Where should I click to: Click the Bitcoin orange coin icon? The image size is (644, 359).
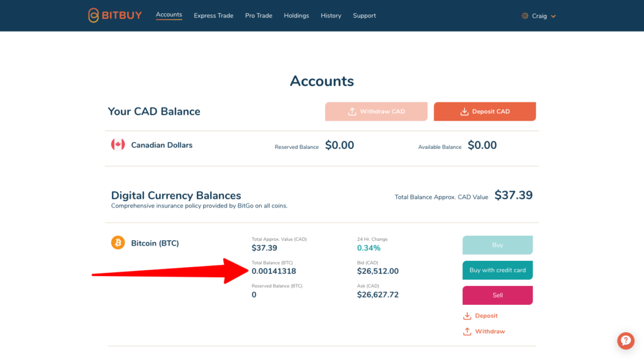pos(118,243)
